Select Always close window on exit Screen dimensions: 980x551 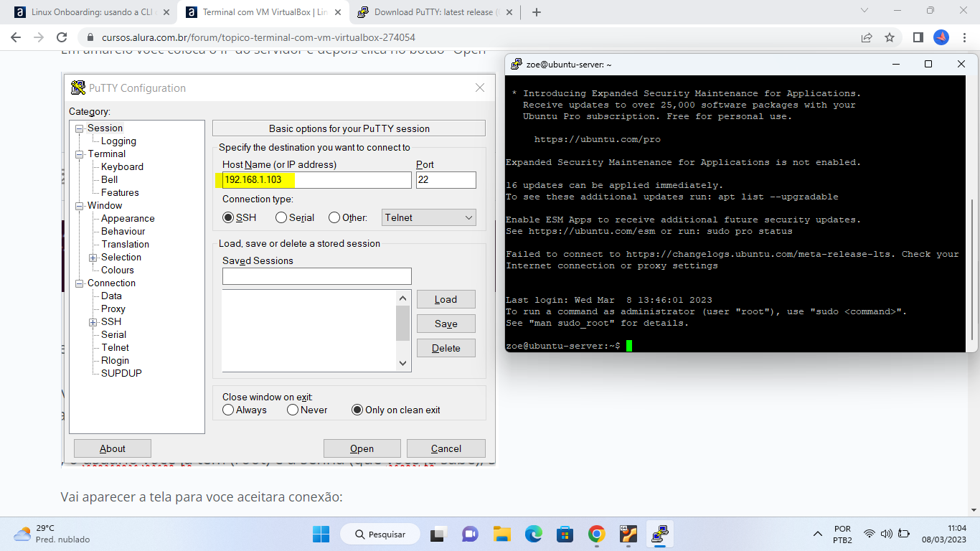[x=228, y=410]
